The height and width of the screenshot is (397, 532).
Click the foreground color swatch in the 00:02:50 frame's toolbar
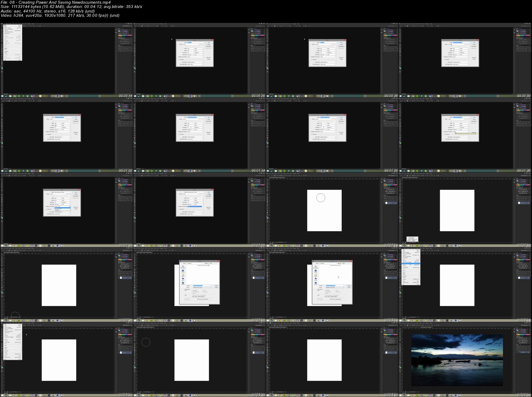[x=134, y=292]
